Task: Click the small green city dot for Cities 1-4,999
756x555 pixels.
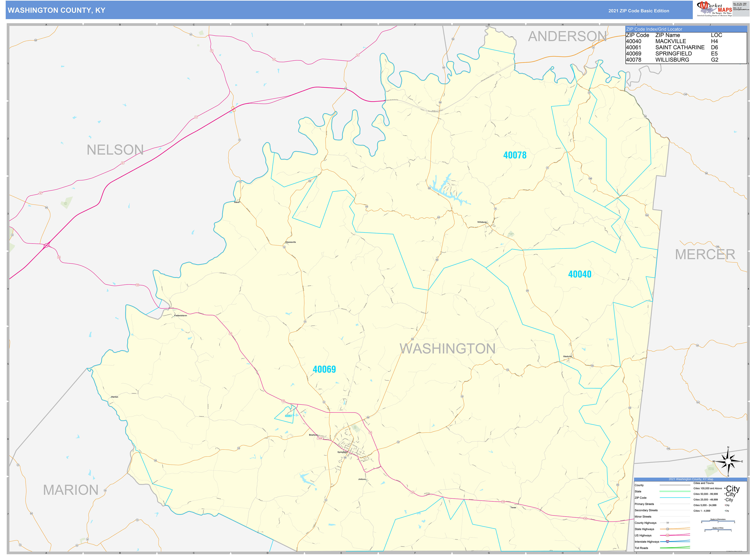Action: (x=725, y=511)
